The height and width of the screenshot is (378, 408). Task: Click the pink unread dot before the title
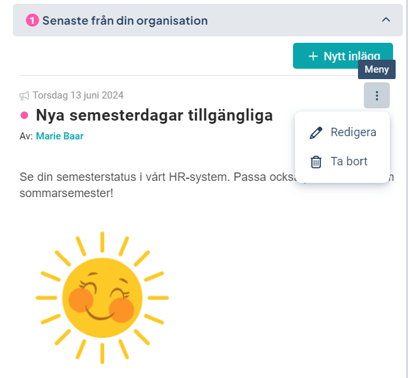(x=24, y=115)
